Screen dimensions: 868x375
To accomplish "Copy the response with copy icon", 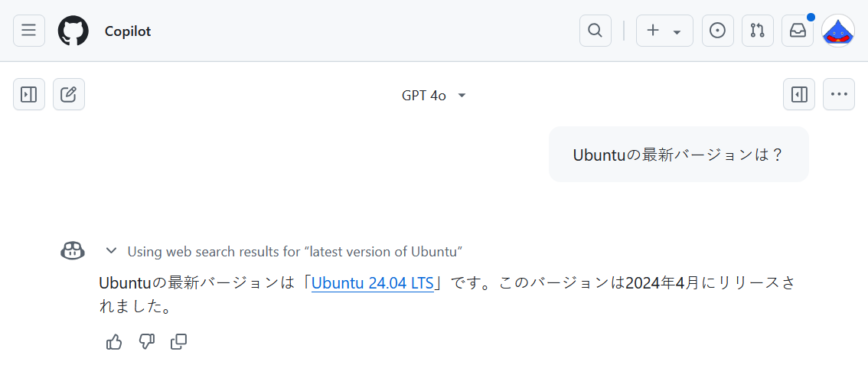I will tap(179, 342).
